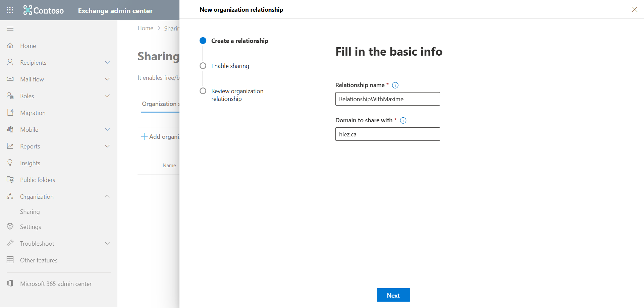Select the Create a relationship step circle

click(x=203, y=41)
